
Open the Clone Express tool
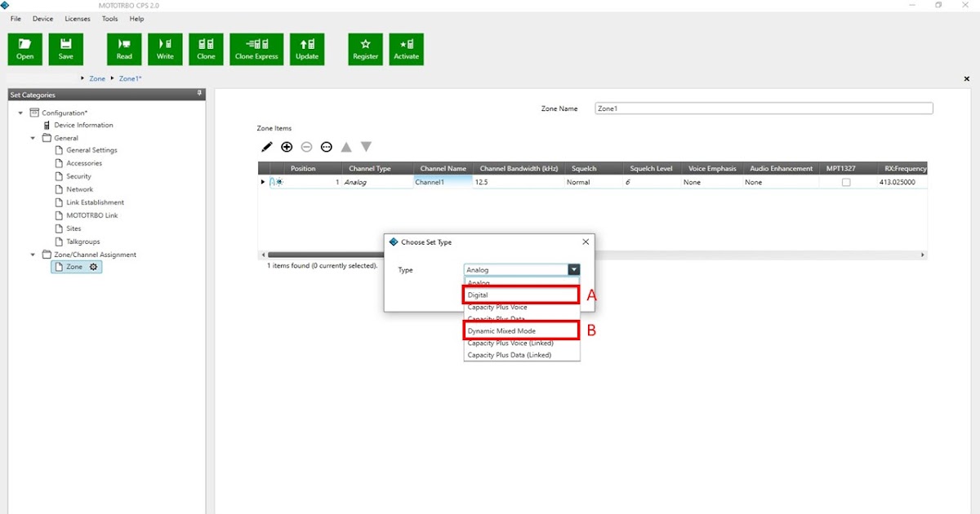(256, 48)
